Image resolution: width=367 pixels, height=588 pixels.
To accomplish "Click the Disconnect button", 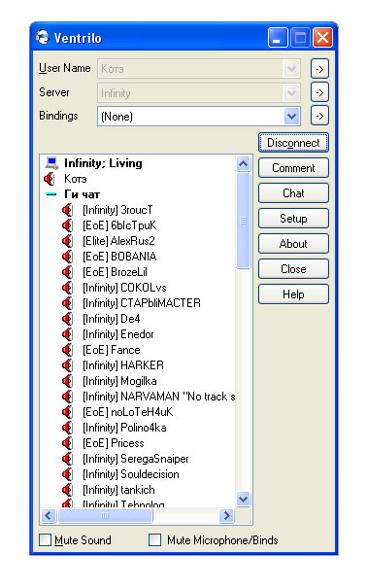I will pyautogui.click(x=293, y=143).
